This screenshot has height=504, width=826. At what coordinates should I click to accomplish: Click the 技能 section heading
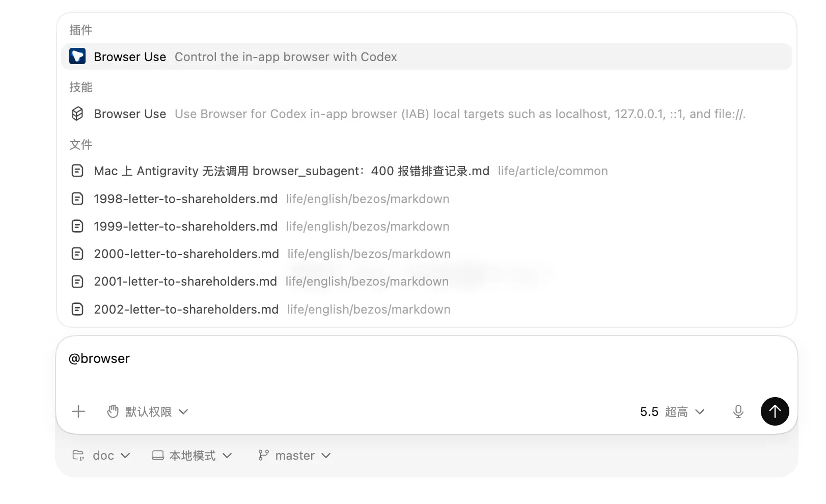pyautogui.click(x=80, y=87)
